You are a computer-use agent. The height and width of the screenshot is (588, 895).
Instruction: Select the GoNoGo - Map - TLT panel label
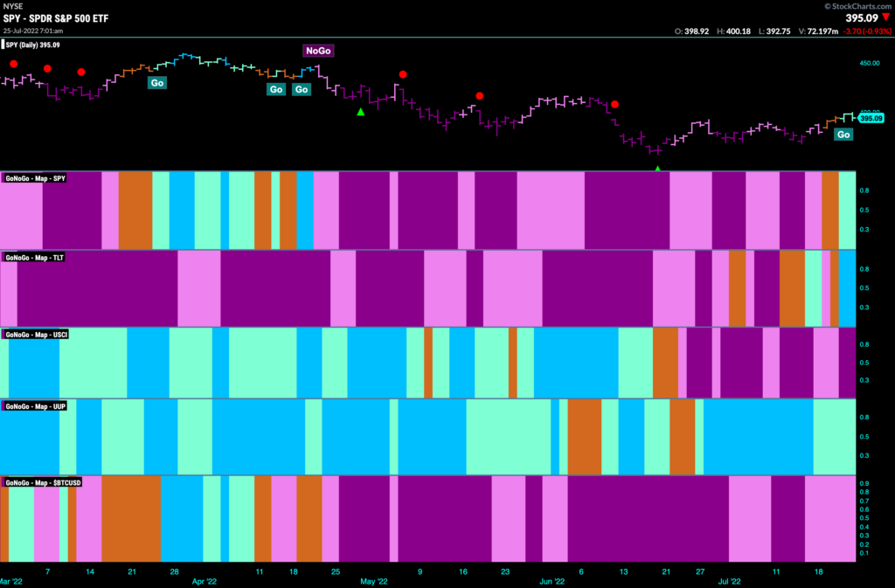(x=34, y=258)
